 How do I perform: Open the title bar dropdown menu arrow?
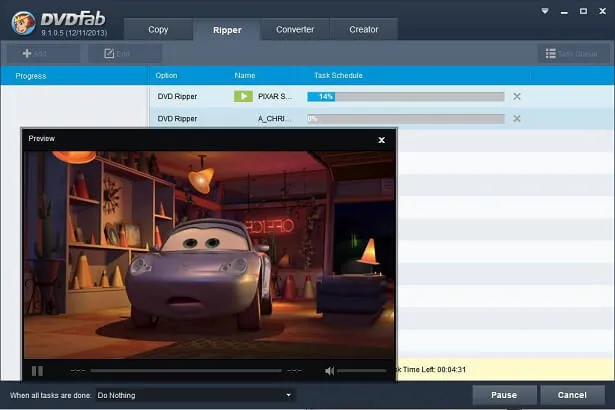pyautogui.click(x=543, y=11)
